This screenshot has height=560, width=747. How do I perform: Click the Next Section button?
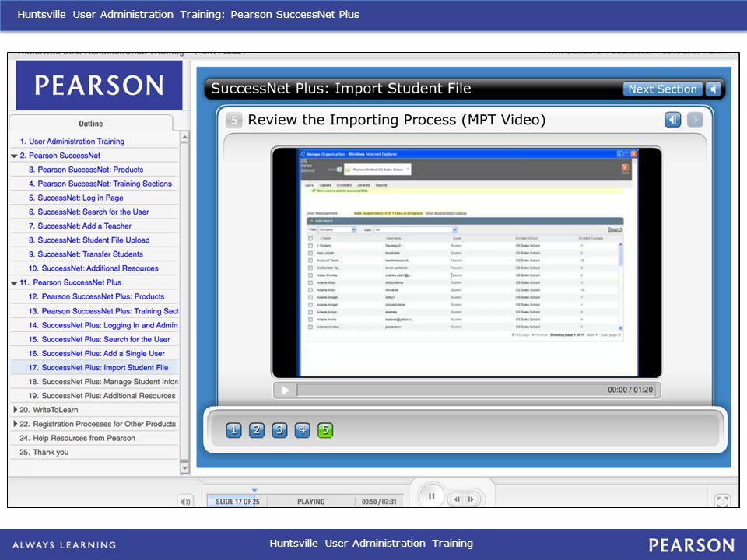tap(662, 89)
